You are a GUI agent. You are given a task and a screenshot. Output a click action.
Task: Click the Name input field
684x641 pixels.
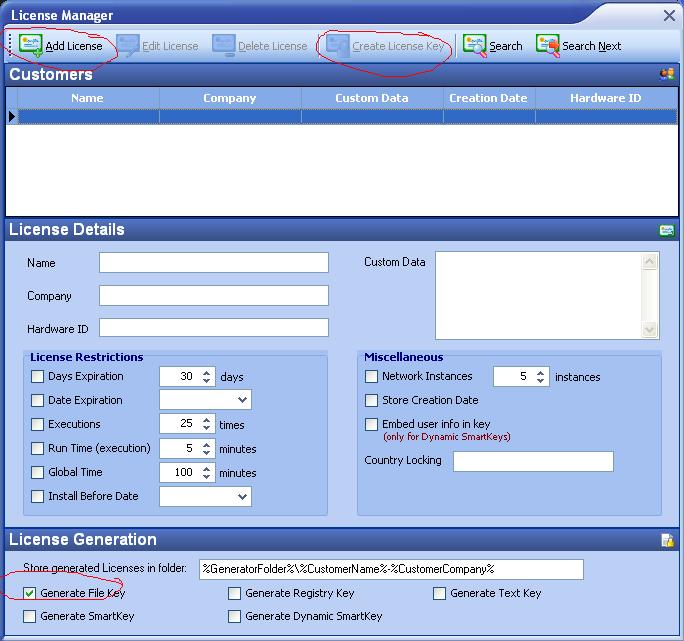(x=214, y=263)
